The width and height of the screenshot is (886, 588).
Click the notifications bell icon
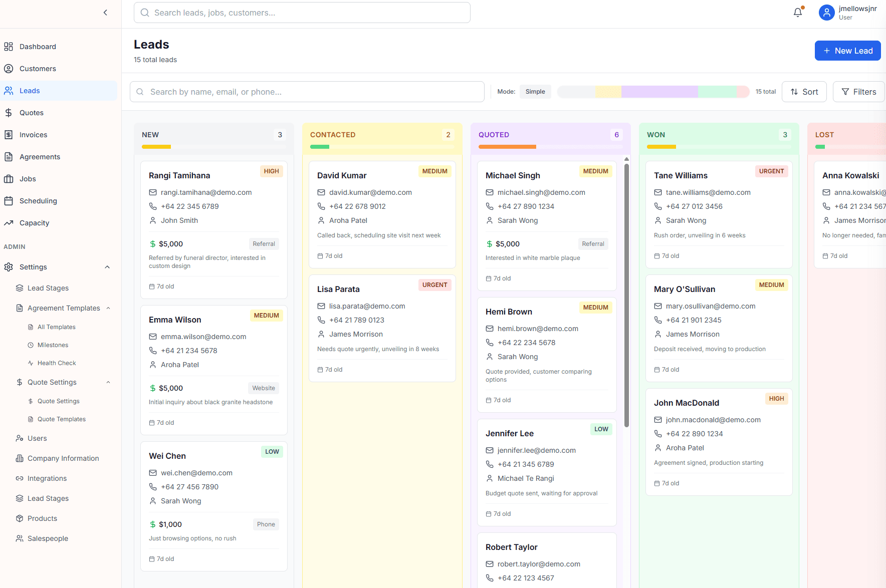point(798,13)
